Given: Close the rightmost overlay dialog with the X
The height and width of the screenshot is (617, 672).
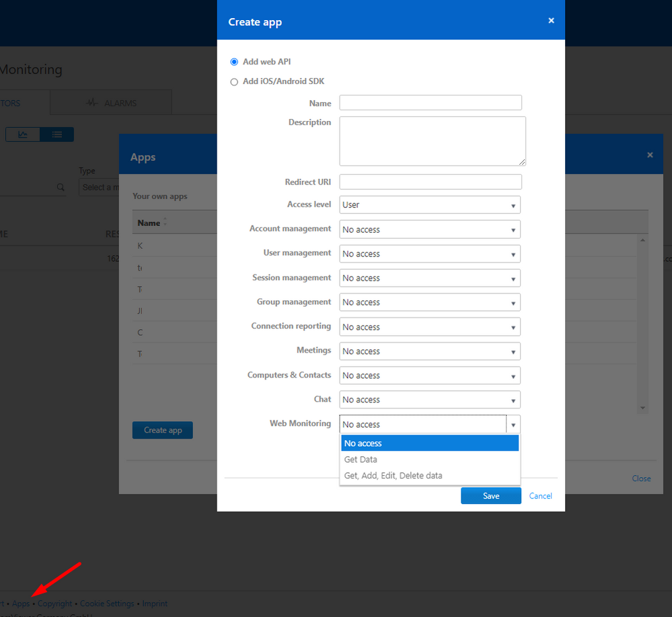Looking at the screenshot, I should point(650,154).
